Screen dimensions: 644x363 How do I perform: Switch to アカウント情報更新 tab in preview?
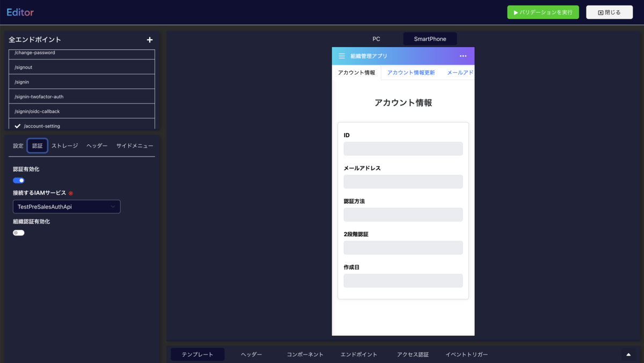411,72
